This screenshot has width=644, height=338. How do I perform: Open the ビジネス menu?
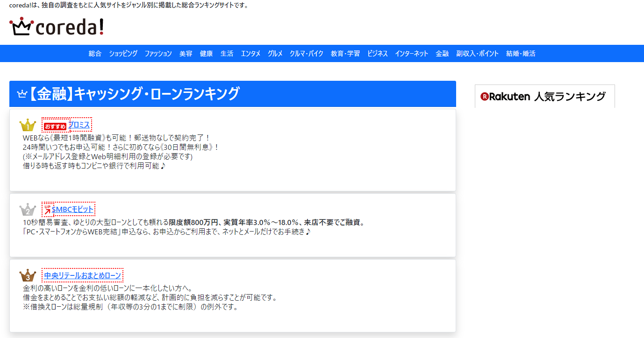point(377,54)
